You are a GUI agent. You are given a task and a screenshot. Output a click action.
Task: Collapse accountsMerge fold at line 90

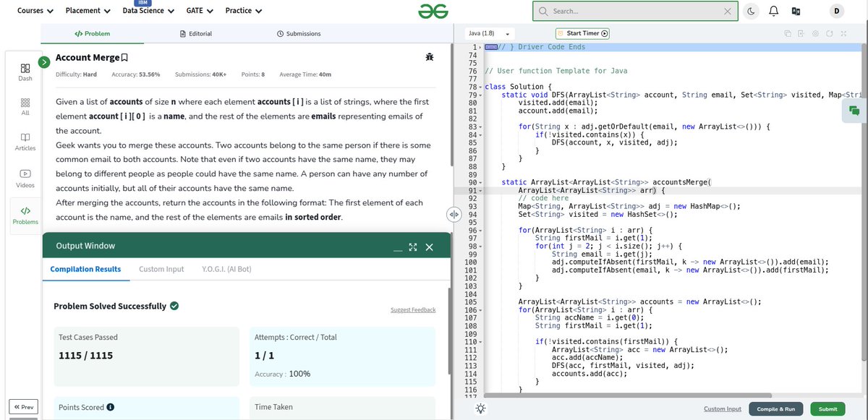pos(480,182)
